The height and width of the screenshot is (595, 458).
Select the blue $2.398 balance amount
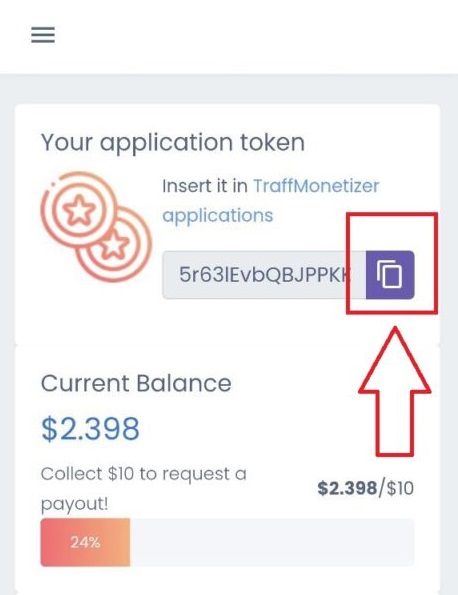point(90,429)
